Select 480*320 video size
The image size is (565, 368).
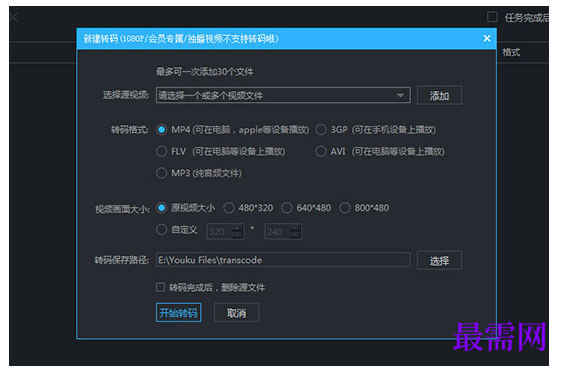point(229,208)
